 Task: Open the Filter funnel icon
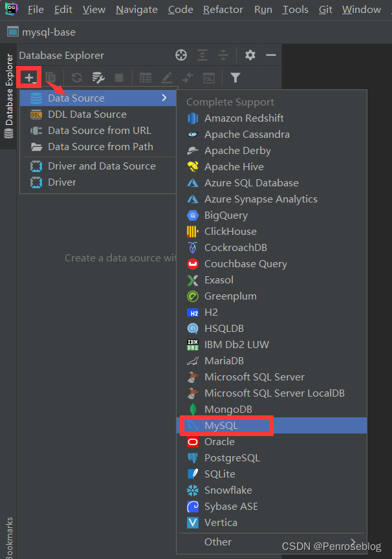tap(235, 78)
